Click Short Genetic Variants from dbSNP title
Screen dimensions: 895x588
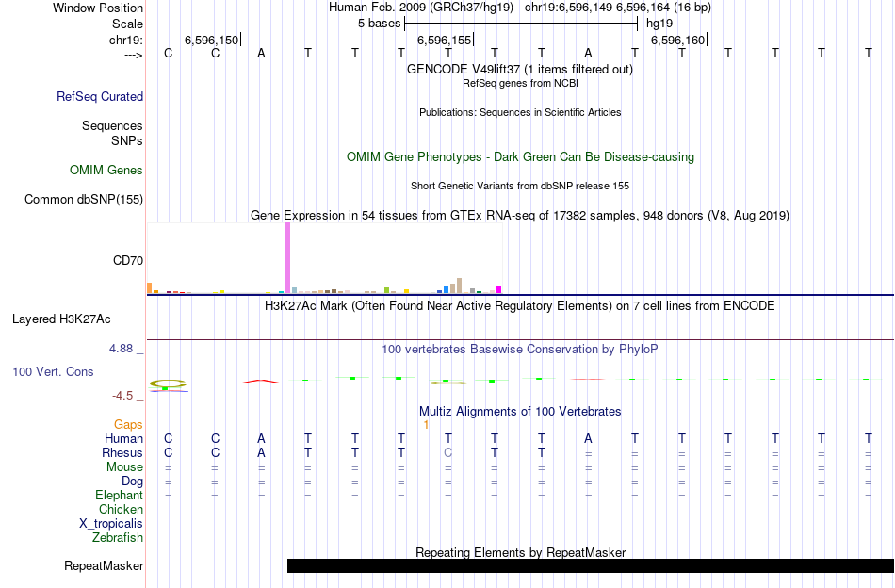click(520, 186)
